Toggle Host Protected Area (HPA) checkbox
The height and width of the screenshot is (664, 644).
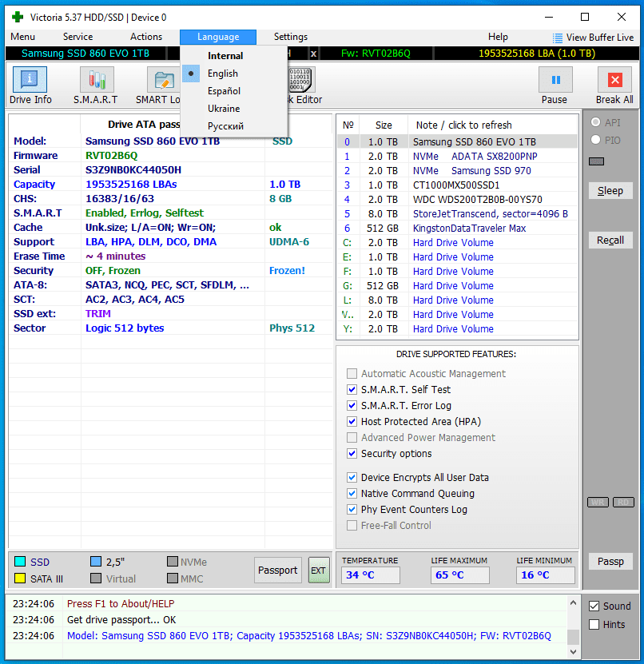point(352,421)
